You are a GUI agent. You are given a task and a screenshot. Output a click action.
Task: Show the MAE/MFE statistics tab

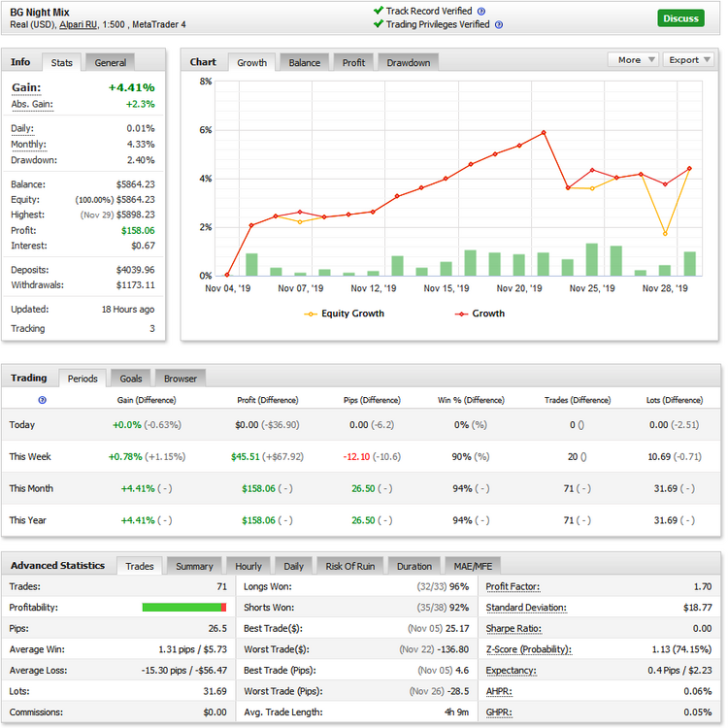473,567
